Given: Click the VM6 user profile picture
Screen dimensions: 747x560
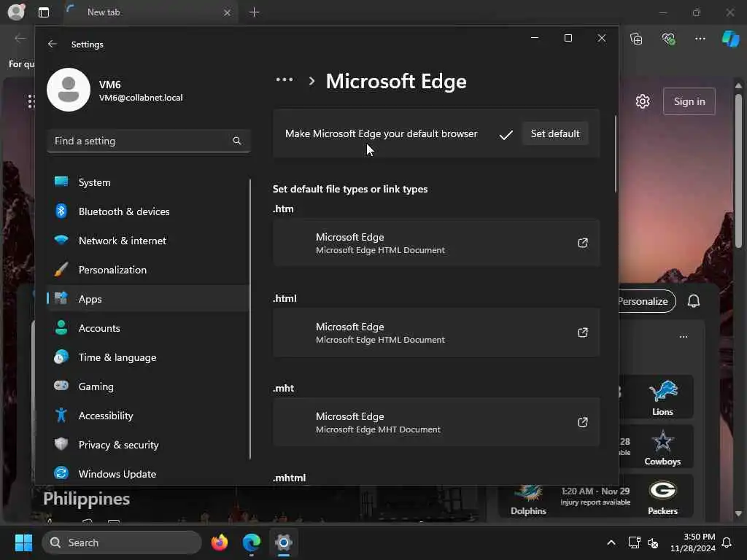Looking at the screenshot, I should pos(69,90).
